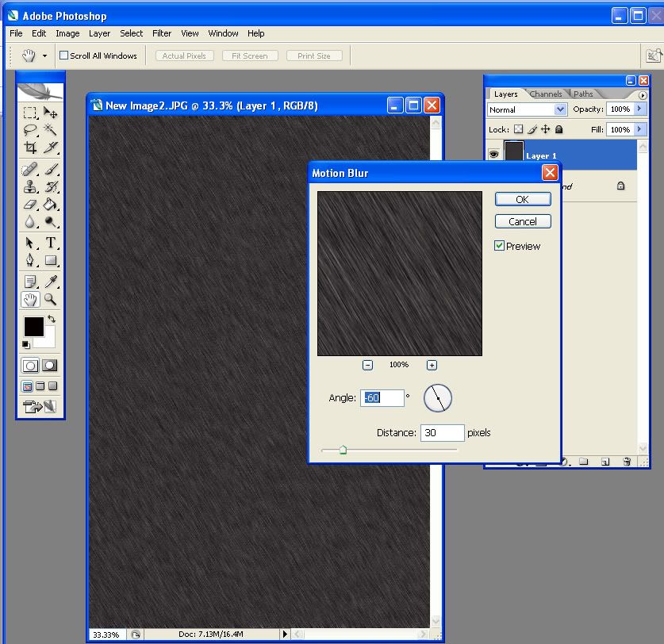
Task: Open the Filter menu
Action: (x=162, y=33)
